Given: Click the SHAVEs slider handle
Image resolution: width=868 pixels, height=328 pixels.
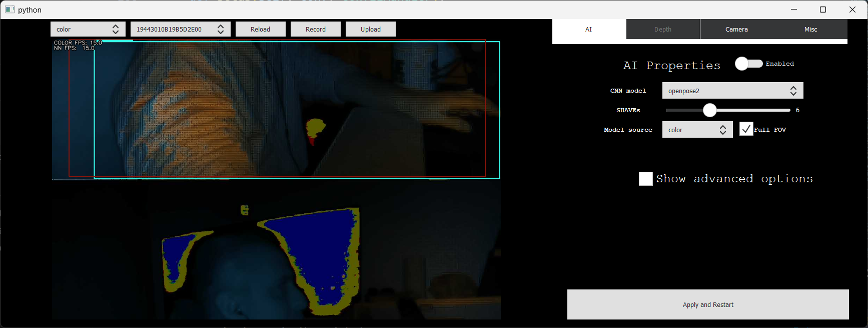Looking at the screenshot, I should coord(709,110).
